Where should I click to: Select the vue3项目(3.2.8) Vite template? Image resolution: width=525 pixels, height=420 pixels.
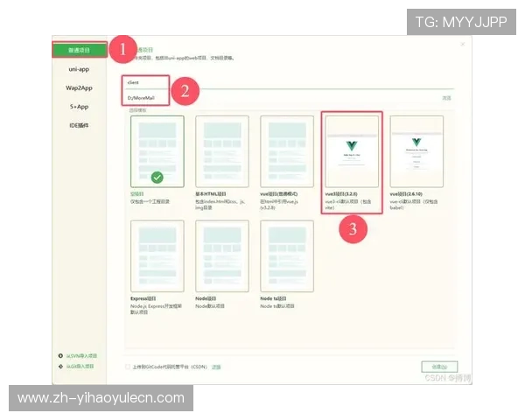click(352, 149)
